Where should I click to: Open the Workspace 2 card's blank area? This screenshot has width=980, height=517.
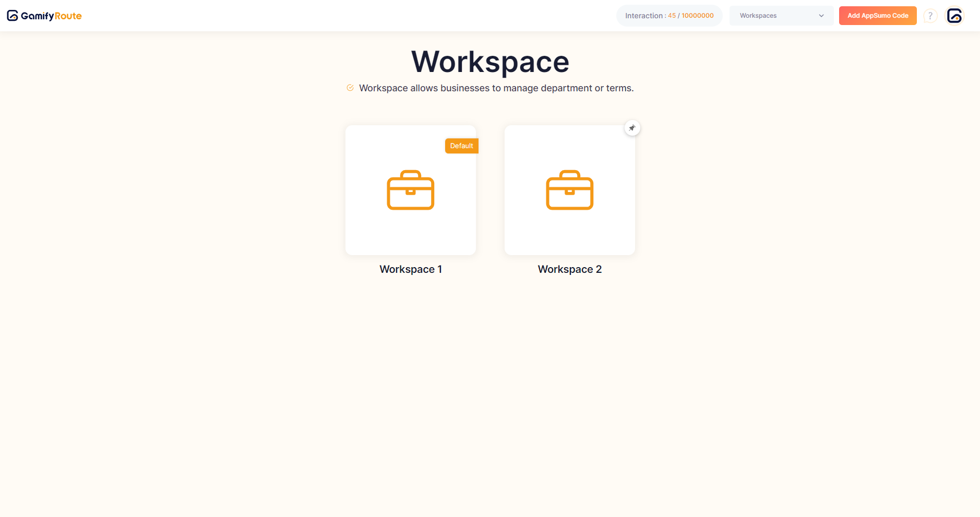(x=569, y=235)
